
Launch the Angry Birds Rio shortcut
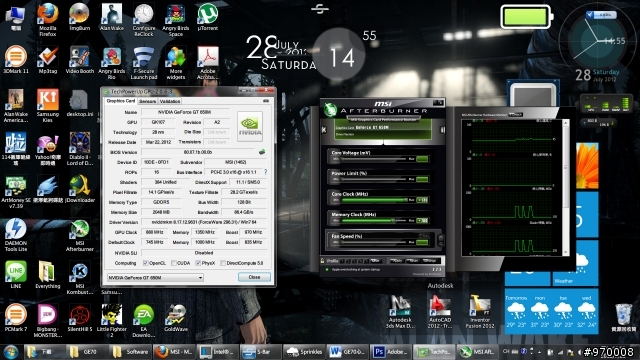(x=111, y=63)
